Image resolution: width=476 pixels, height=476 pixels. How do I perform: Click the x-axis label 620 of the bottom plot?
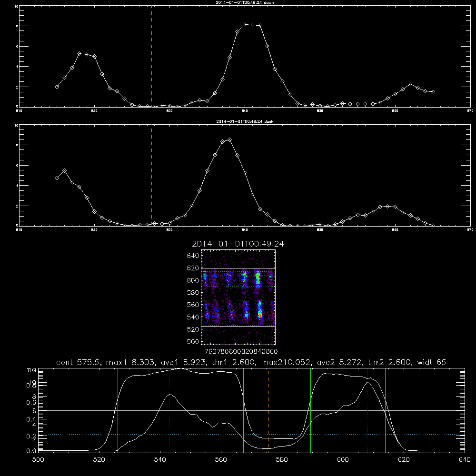point(404,460)
